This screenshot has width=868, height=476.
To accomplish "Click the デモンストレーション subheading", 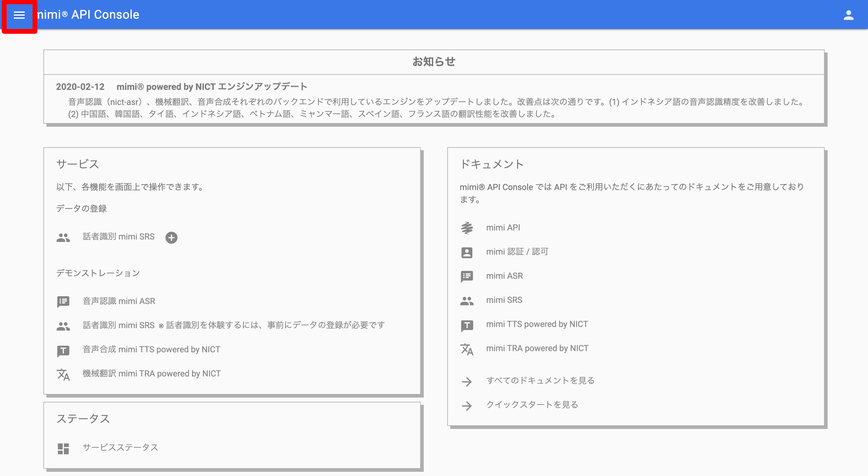I will [98, 273].
